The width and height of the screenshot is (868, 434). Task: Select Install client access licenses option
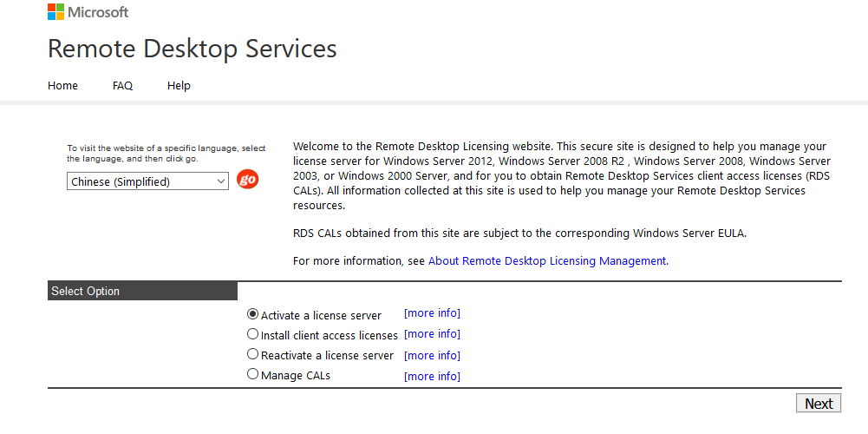252,334
